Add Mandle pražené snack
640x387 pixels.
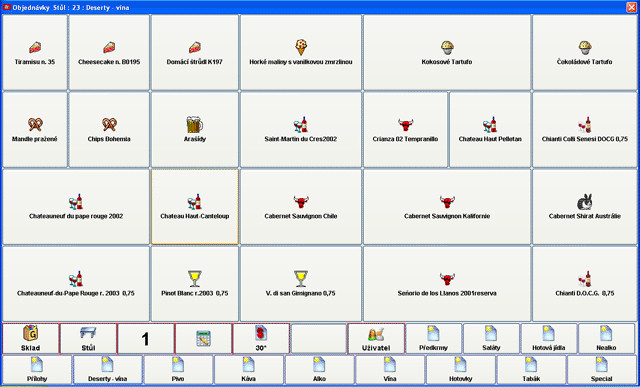coord(35,130)
